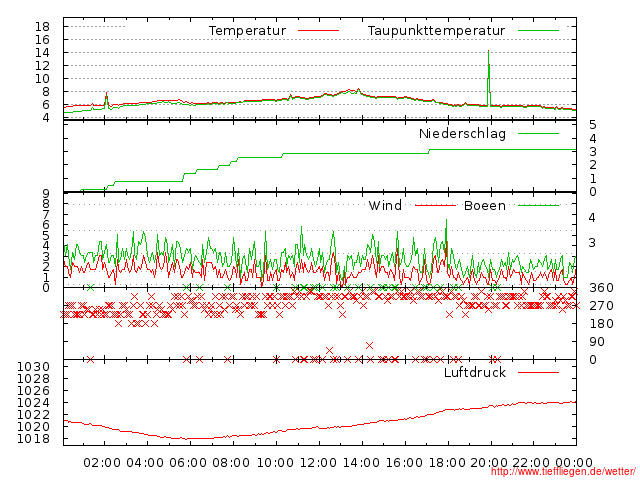
Task: Click the 12:00 time axis label
Action: tap(318, 463)
